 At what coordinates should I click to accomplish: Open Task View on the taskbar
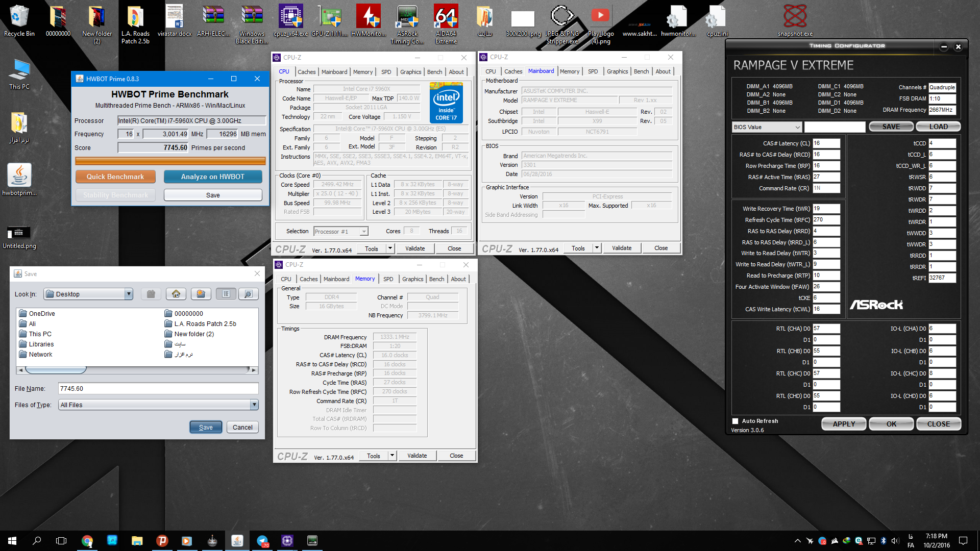[61, 541]
